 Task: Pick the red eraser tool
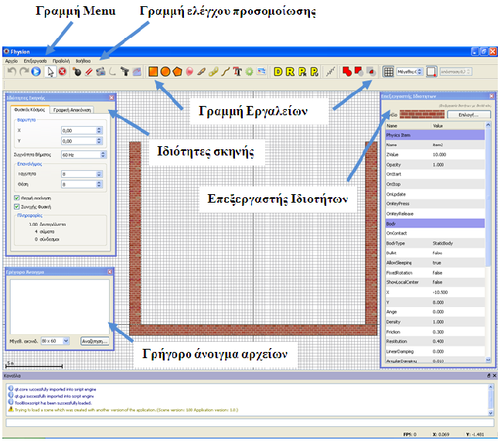[89, 71]
